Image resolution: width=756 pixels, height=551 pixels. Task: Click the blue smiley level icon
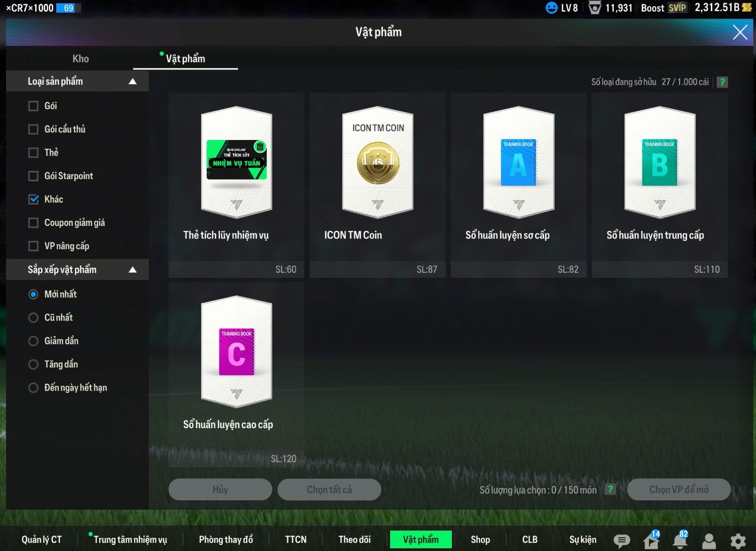point(551,8)
